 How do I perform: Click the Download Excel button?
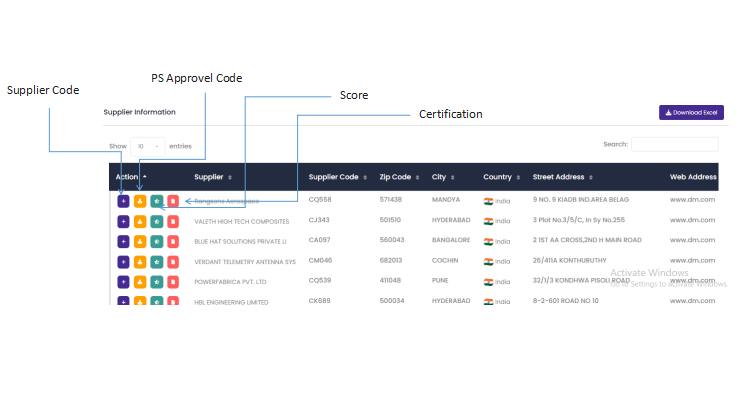coord(691,112)
